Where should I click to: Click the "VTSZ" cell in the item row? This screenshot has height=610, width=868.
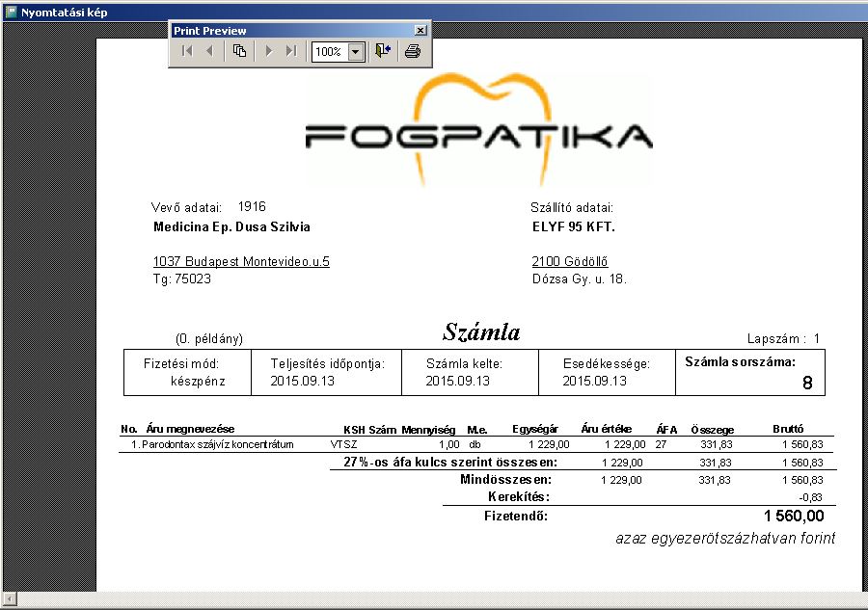pyautogui.click(x=343, y=444)
